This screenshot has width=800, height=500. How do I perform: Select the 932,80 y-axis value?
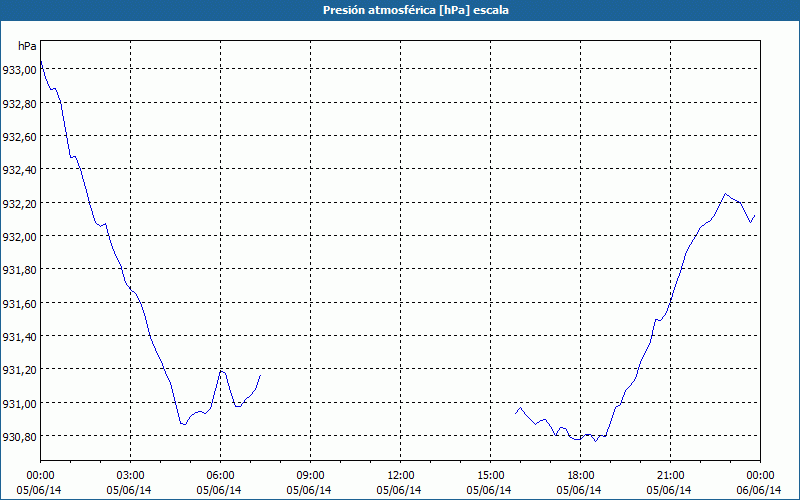[x=19, y=104]
